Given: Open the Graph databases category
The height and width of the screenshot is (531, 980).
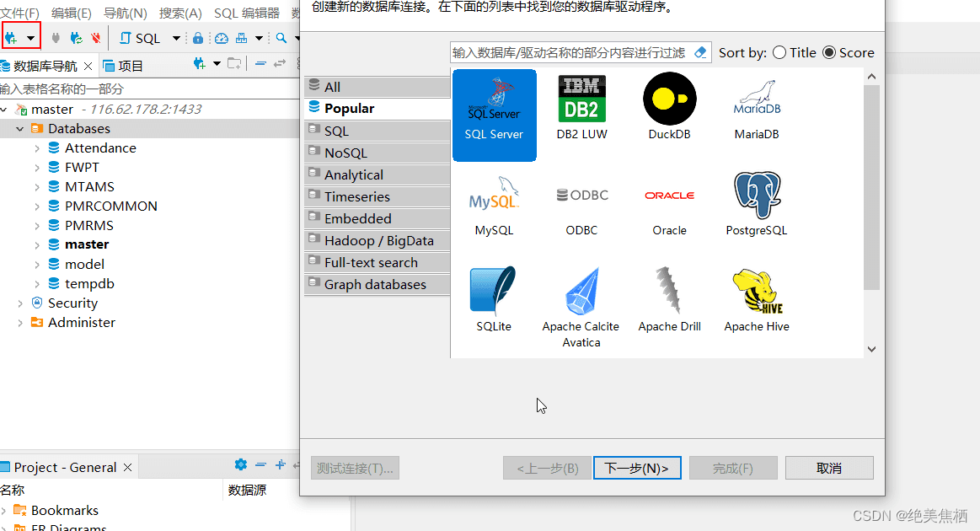Looking at the screenshot, I should (x=377, y=284).
